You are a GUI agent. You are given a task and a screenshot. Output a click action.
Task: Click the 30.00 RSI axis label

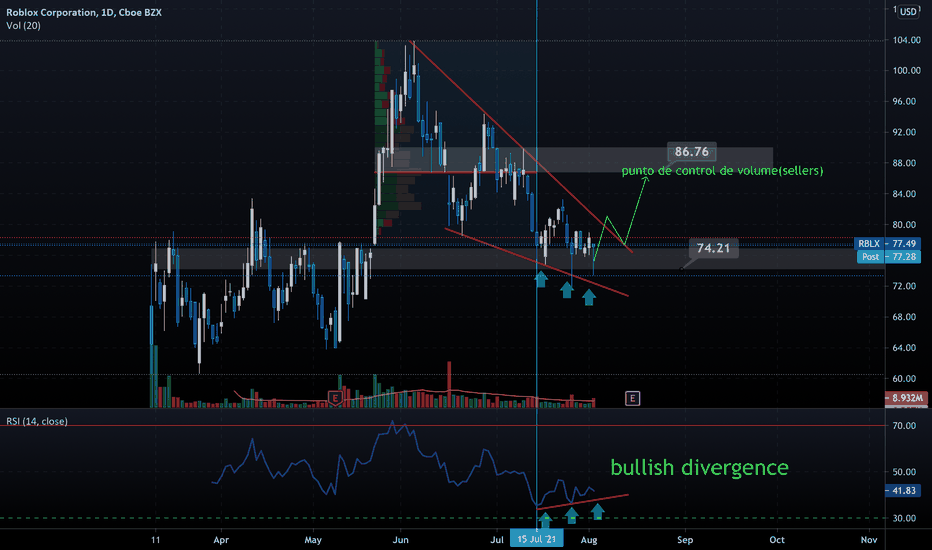click(x=903, y=518)
